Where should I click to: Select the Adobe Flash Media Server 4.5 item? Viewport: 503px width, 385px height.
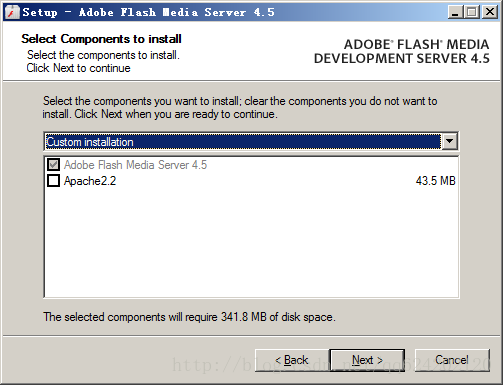[135, 165]
